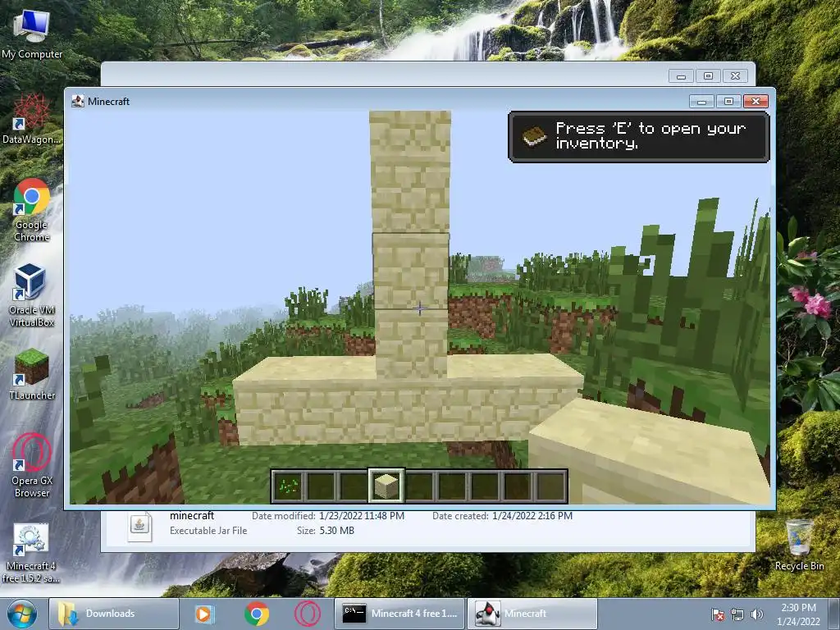The image size is (840, 630).
Task: Click the 'Executable Jar File' type text
Action: tap(208, 531)
